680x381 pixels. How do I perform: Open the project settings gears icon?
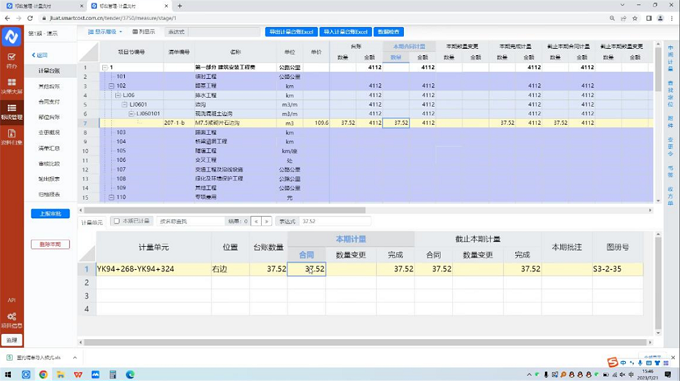pos(12,320)
